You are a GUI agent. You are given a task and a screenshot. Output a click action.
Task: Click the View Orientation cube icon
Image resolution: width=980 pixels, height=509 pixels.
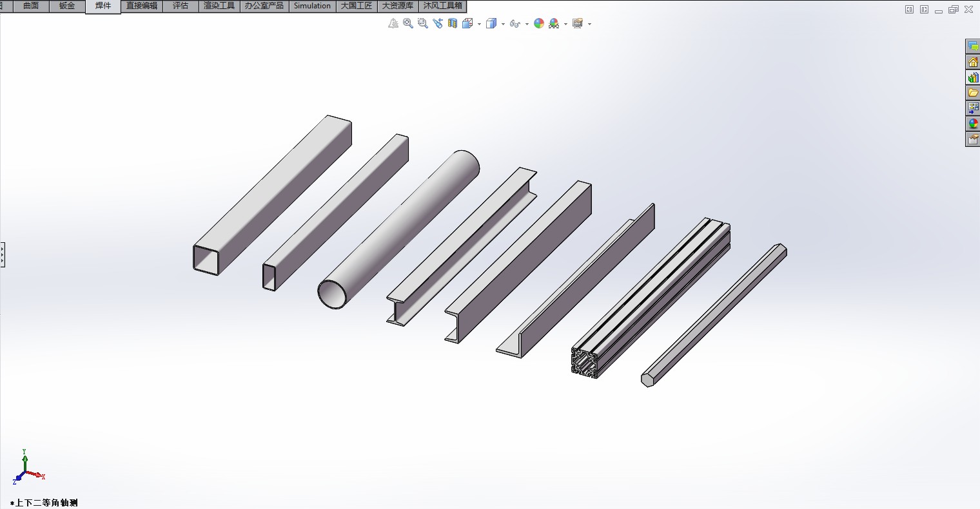click(x=468, y=24)
